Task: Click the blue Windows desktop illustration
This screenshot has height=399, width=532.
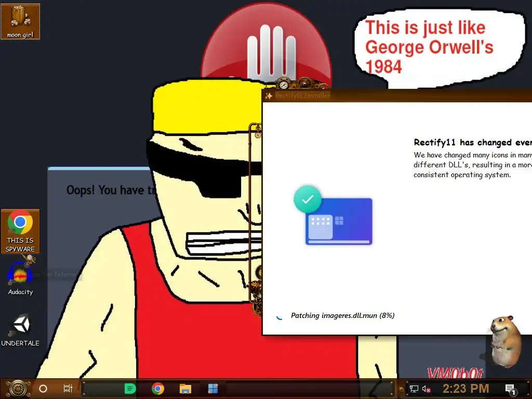Action: (x=339, y=221)
